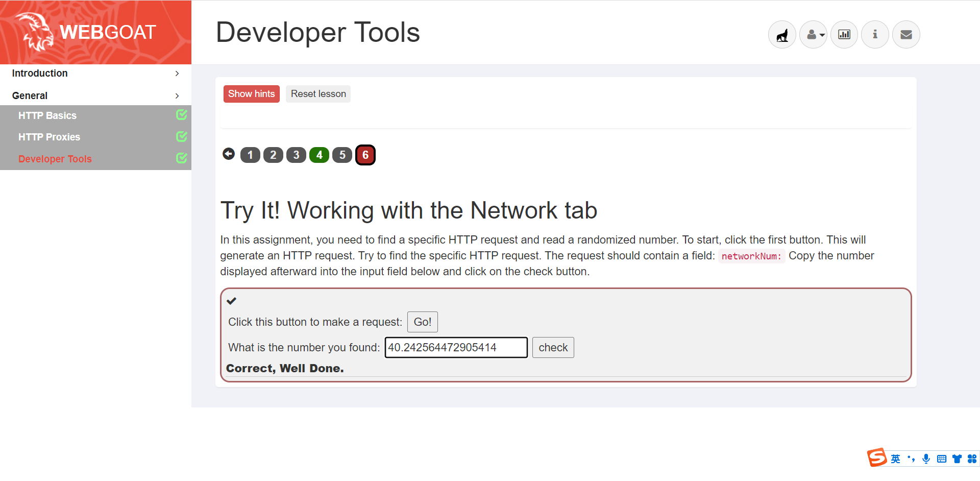Click the number found input field
The height and width of the screenshot is (481, 980).
pyautogui.click(x=456, y=348)
